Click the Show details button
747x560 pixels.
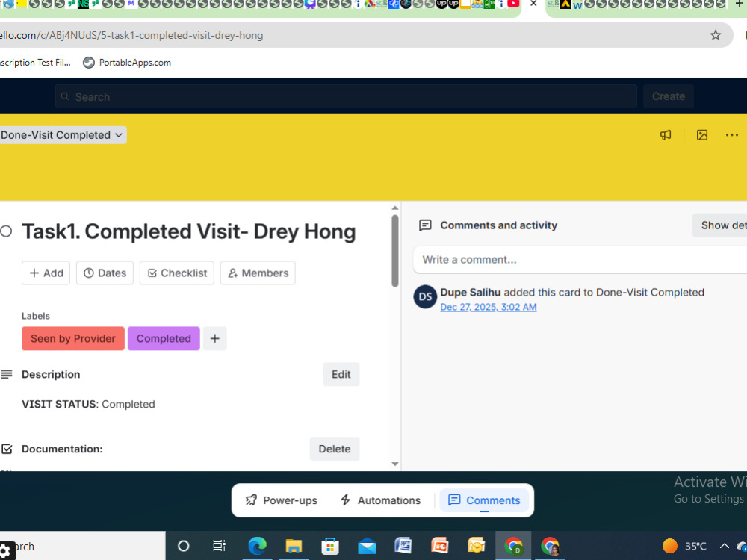720,225
